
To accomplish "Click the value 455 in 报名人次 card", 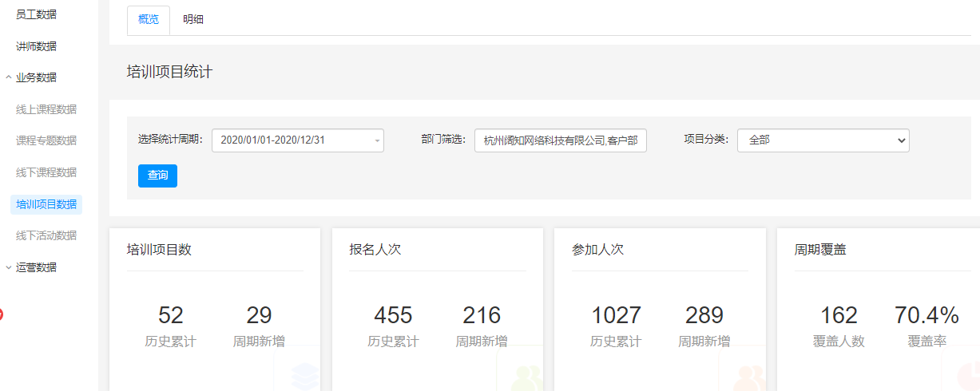I will point(393,315).
